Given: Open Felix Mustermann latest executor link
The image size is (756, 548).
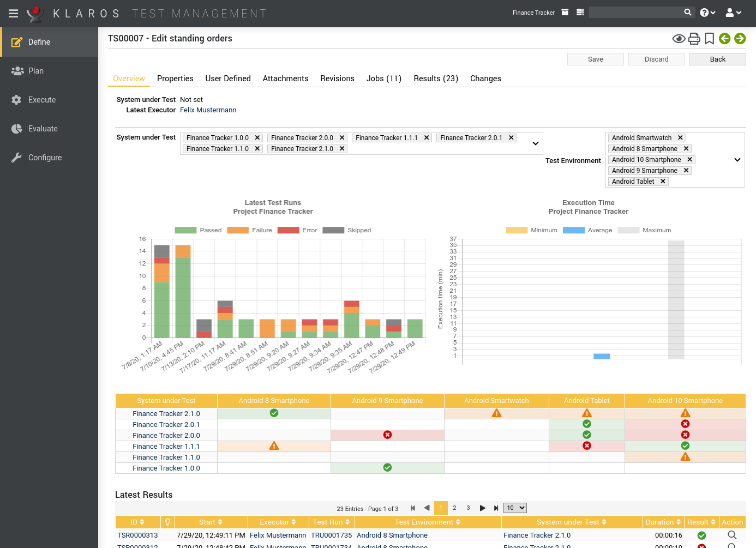Looking at the screenshot, I should point(208,110).
